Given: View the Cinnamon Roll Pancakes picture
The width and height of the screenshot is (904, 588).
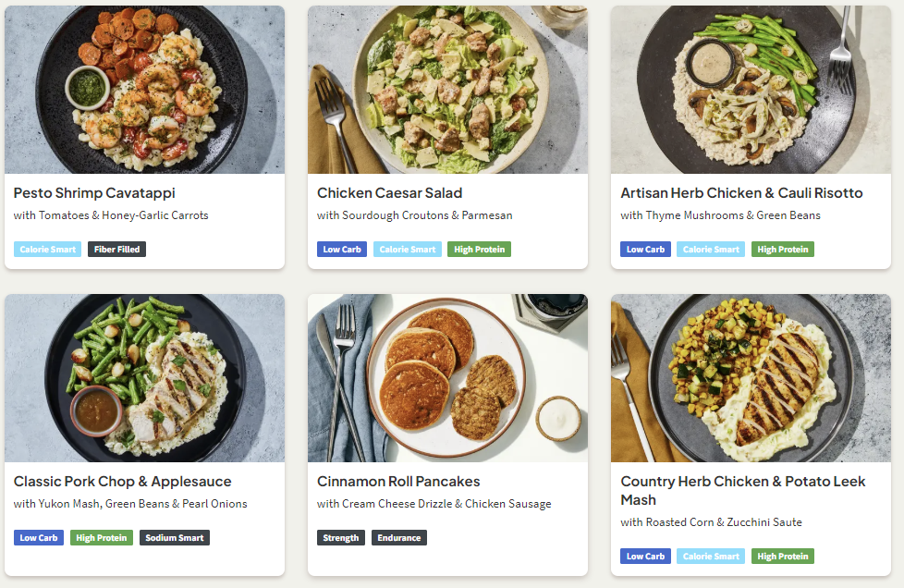Looking at the screenshot, I should 448,378.
